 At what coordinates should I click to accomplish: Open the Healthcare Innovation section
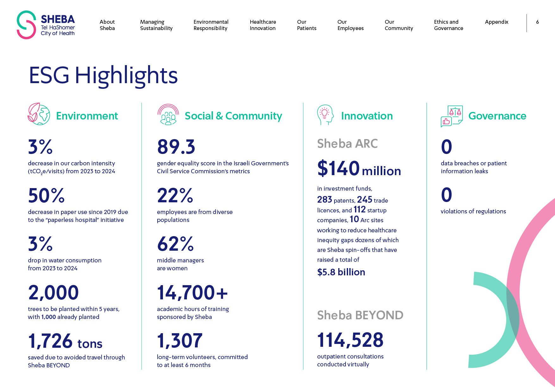coord(263,25)
